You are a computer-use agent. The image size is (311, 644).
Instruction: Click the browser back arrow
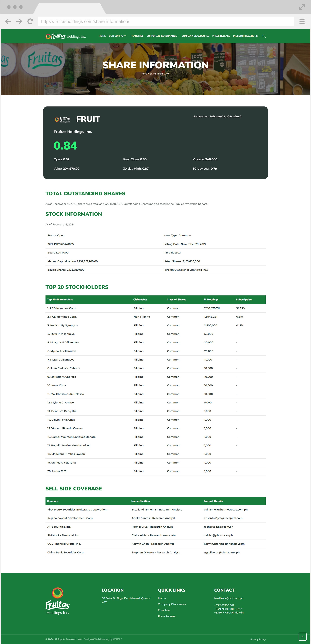click(x=8, y=22)
